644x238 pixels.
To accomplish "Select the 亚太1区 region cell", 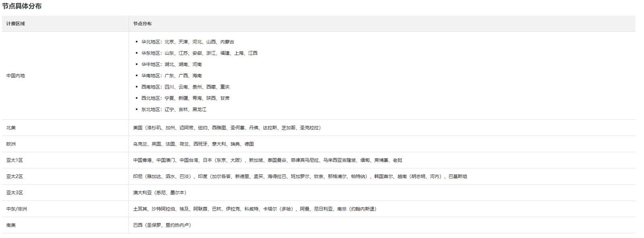I will point(65,160).
